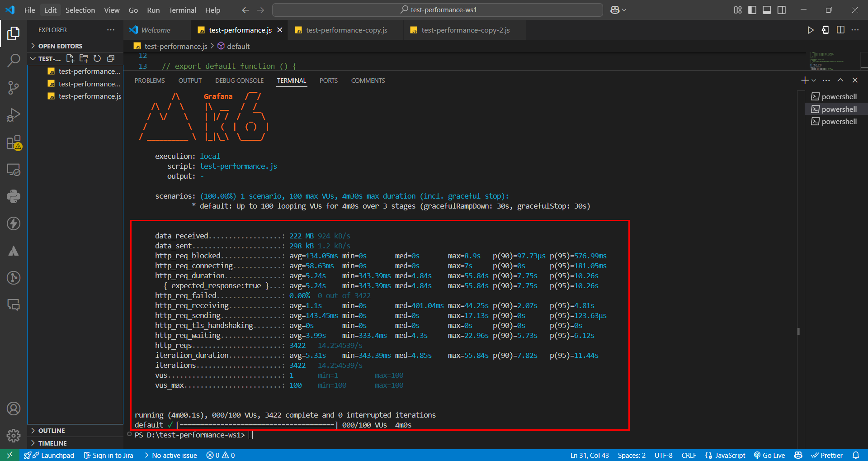Go back in navigation history
This screenshot has height=461, width=868.
(245, 10)
